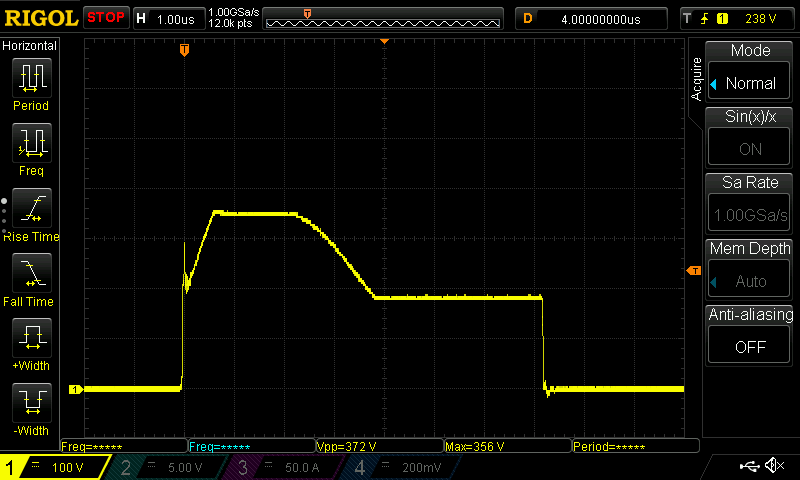Toggle channel 2 at 5.00 V

pos(168,467)
